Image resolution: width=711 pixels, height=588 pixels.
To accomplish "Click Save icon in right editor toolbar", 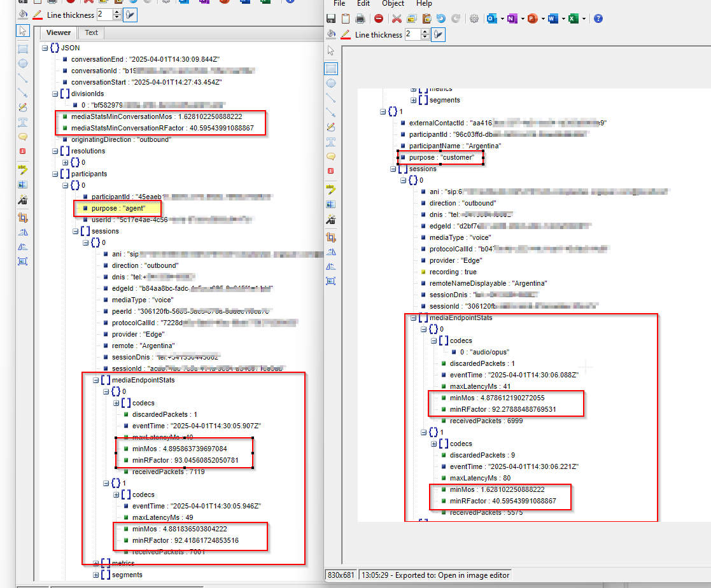I will coord(331,18).
